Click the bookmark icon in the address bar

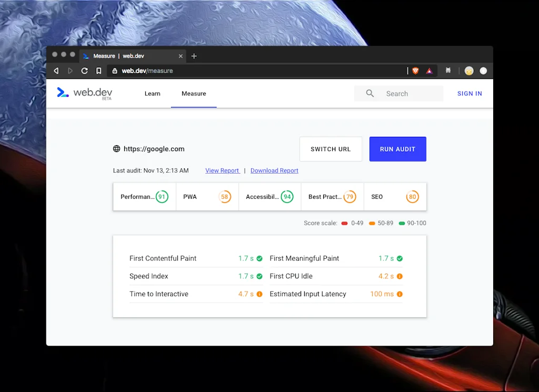98,71
